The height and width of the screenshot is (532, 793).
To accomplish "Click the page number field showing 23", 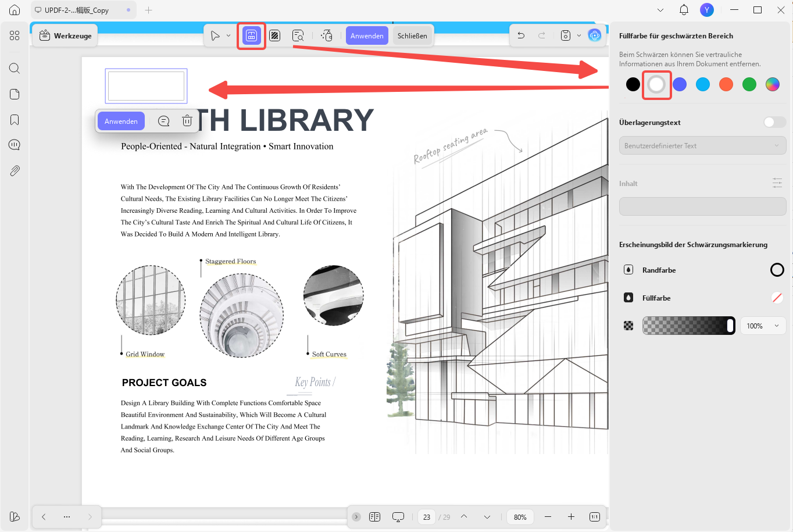I will pos(427,517).
